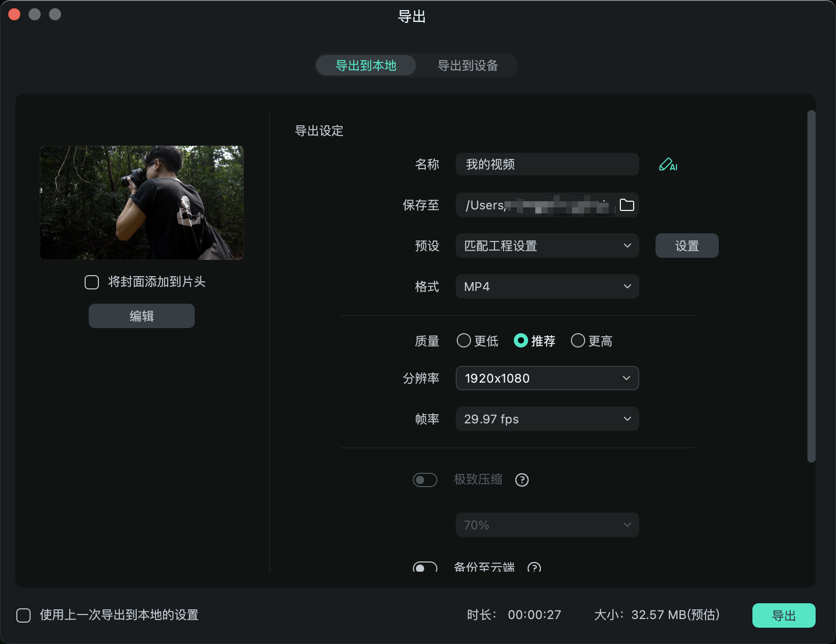This screenshot has height=644, width=836.
Task: Check 使用上一次导出到本地的设置
Action: (x=23, y=615)
